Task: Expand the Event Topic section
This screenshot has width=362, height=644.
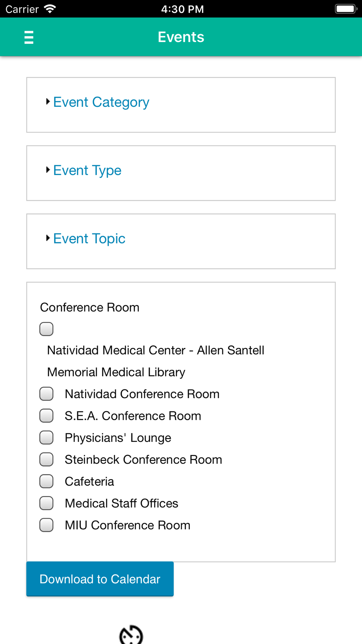Action: point(89,239)
